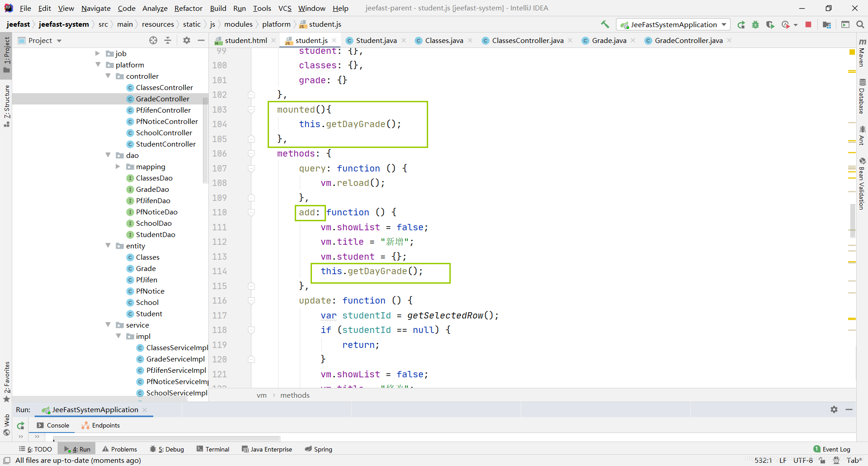The width and height of the screenshot is (868, 466).
Task: Rerun JeeFastSystemApplication from top toolbar
Action: [741, 25]
